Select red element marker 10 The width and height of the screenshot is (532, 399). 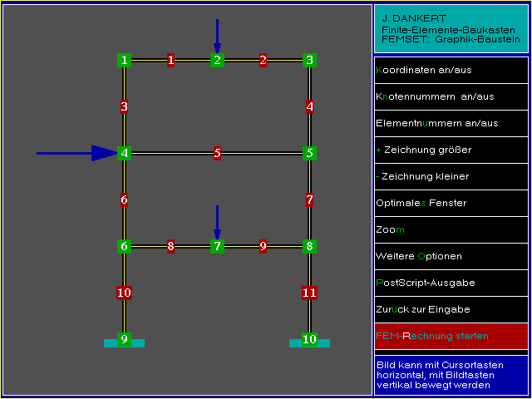pyautogui.click(x=124, y=293)
